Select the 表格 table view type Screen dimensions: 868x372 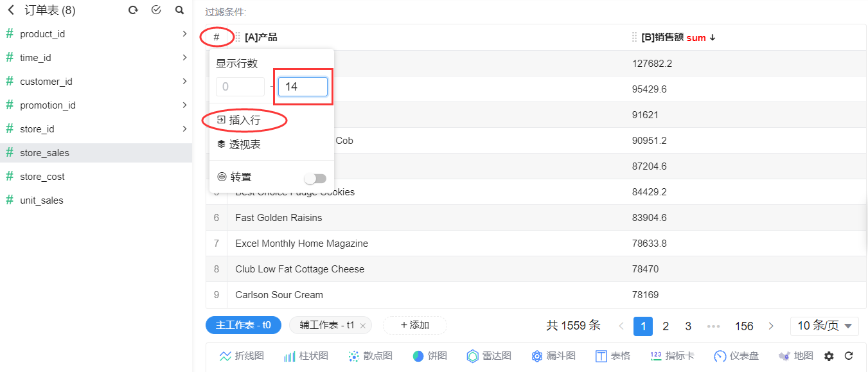(613, 356)
